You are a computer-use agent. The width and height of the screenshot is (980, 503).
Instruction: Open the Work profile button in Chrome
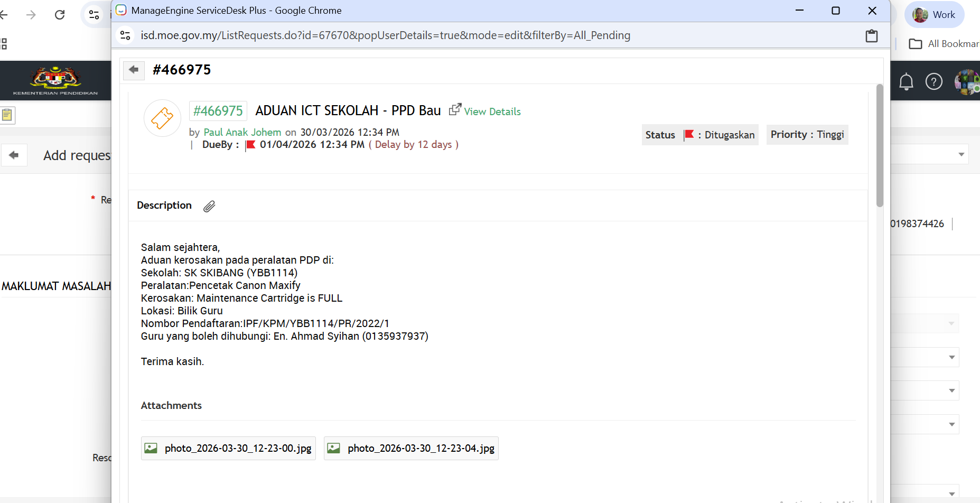tap(934, 15)
